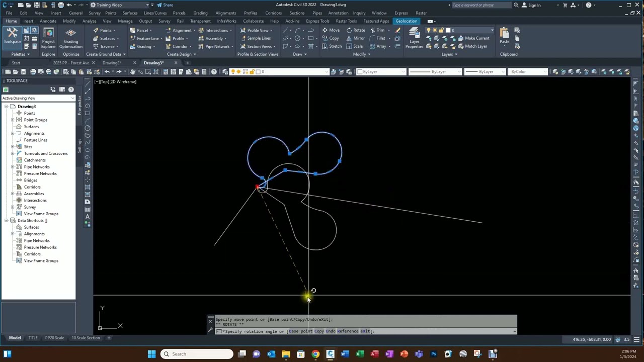Click the Save icon in quick access toolbar
Viewport: 644px width, 362px height.
tap(37, 5)
